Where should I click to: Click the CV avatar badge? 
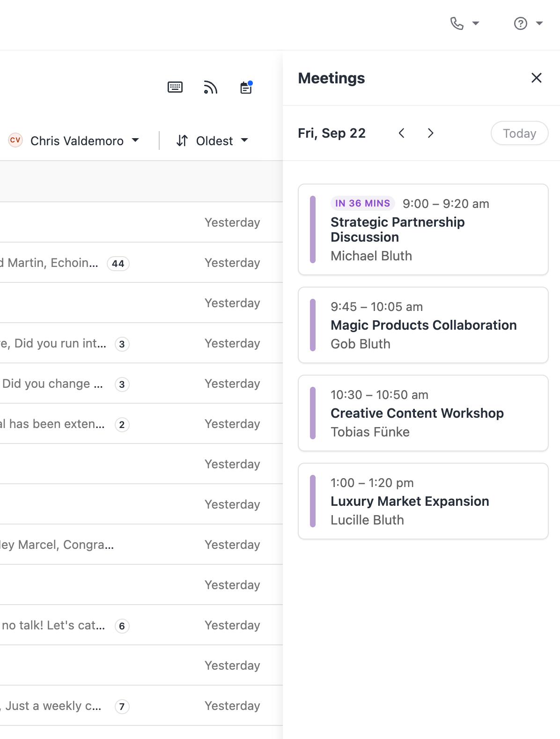(x=15, y=140)
